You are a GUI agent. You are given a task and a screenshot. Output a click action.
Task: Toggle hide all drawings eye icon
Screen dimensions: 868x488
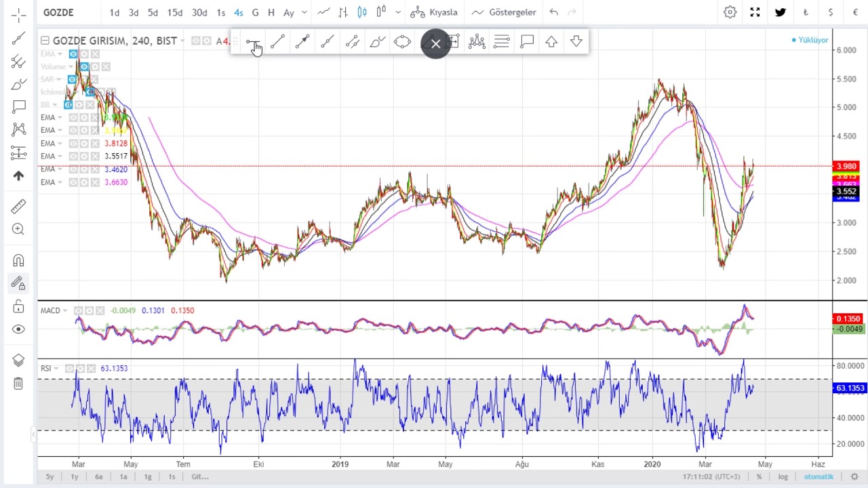(18, 329)
